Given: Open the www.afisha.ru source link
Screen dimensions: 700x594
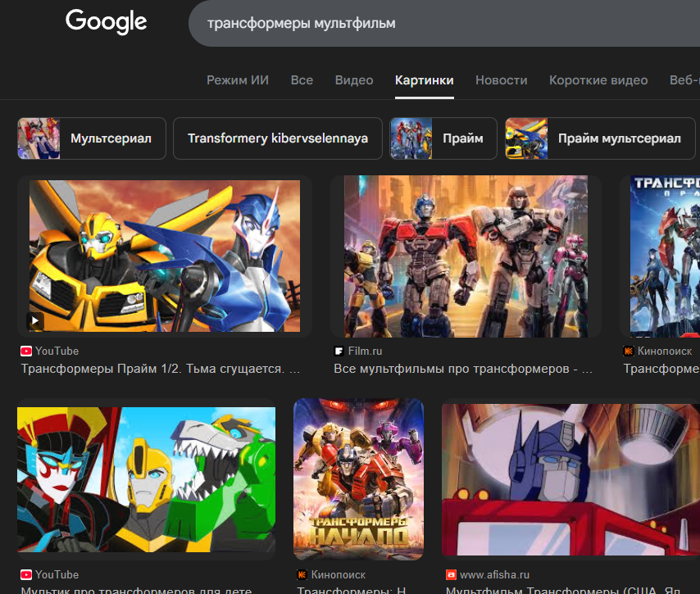Looking at the screenshot, I should pyautogui.click(x=494, y=575).
